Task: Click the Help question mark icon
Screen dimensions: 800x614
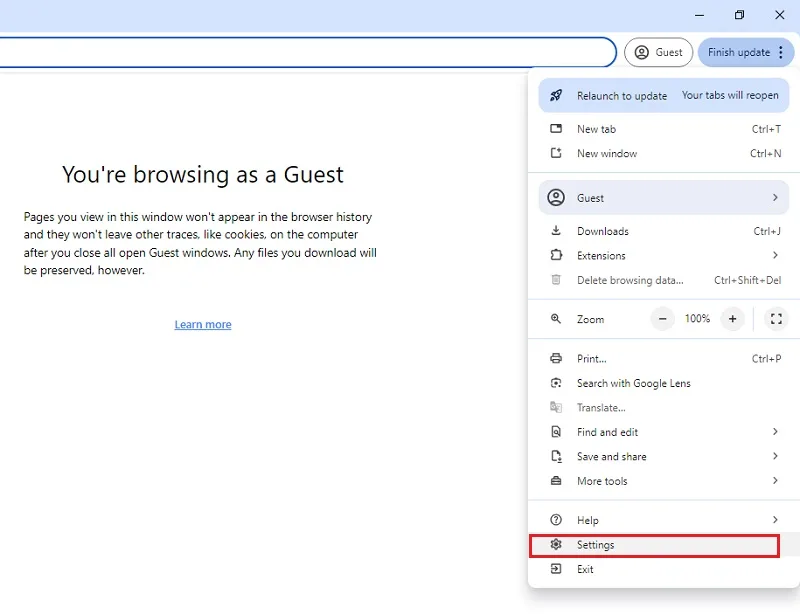Action: (x=556, y=520)
